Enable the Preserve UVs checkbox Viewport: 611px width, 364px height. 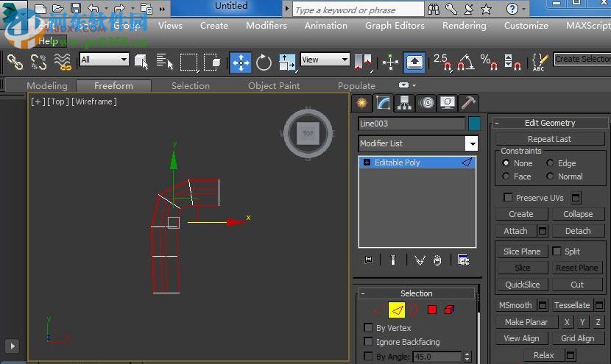508,197
